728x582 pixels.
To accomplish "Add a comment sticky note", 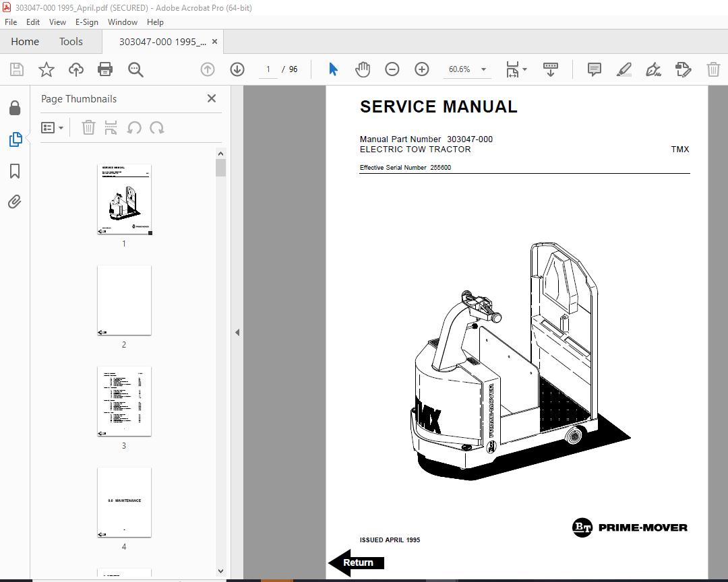I will [x=595, y=69].
